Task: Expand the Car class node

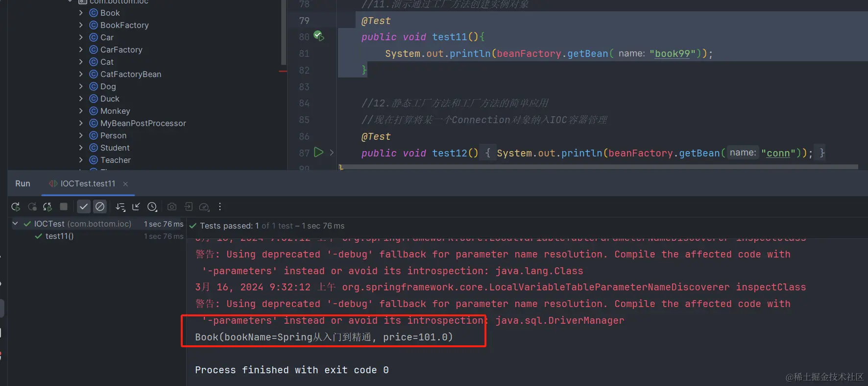Action: (x=81, y=37)
